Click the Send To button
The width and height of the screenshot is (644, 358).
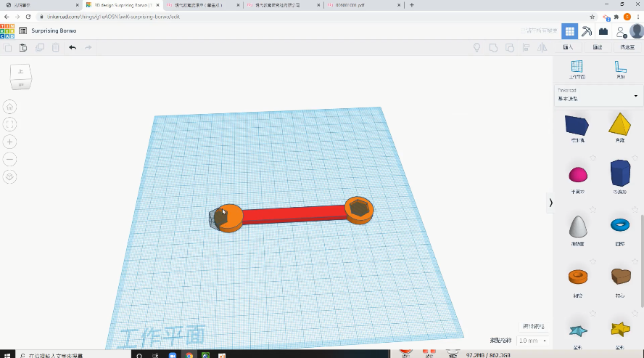627,47
